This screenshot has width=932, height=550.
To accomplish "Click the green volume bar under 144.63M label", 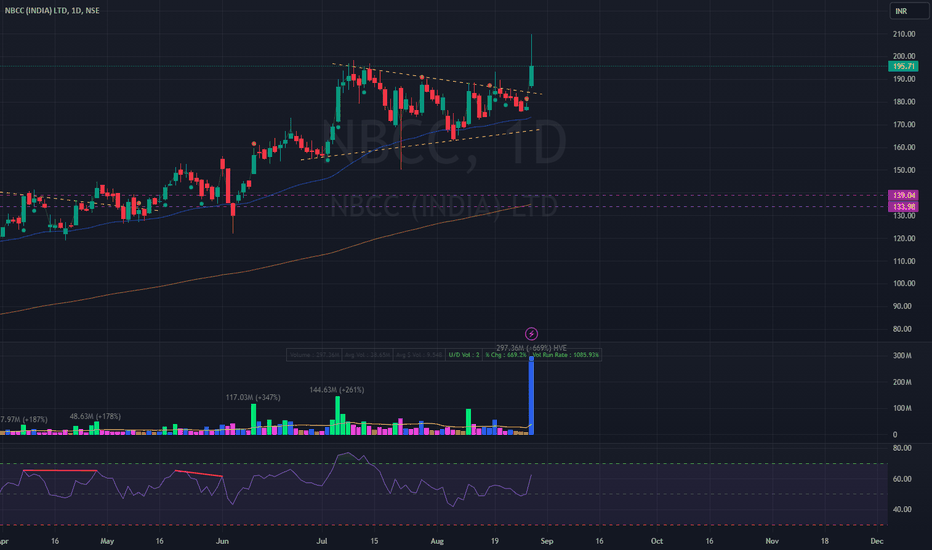I will (338, 416).
